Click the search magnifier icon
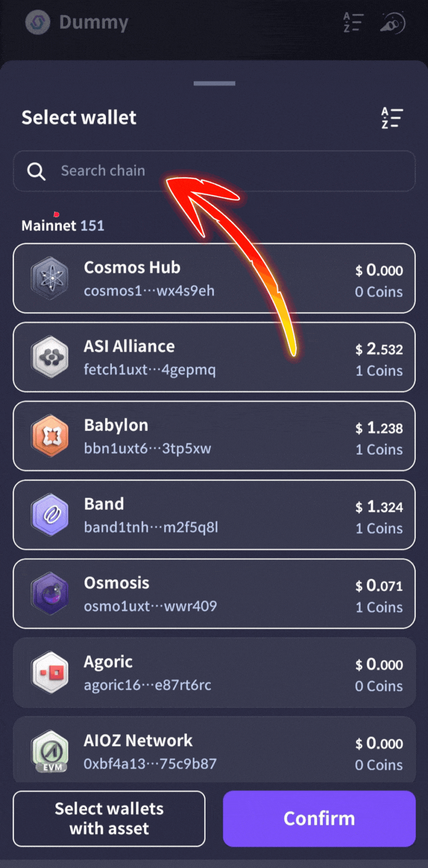The height and width of the screenshot is (868, 428). (x=36, y=171)
